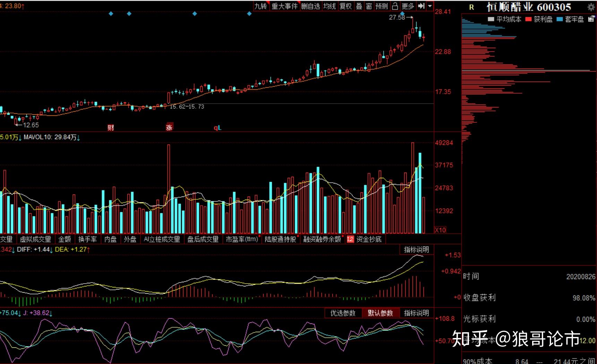
Task: Click the date value 20200826
Action: (x=581, y=277)
